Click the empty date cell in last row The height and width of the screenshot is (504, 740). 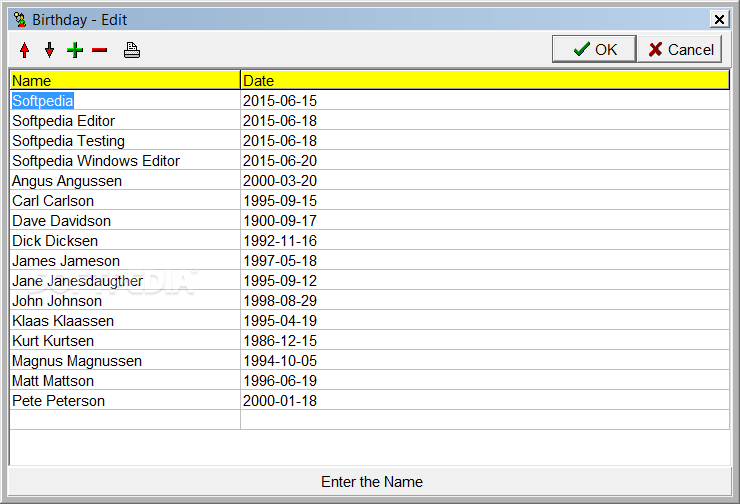pos(485,420)
